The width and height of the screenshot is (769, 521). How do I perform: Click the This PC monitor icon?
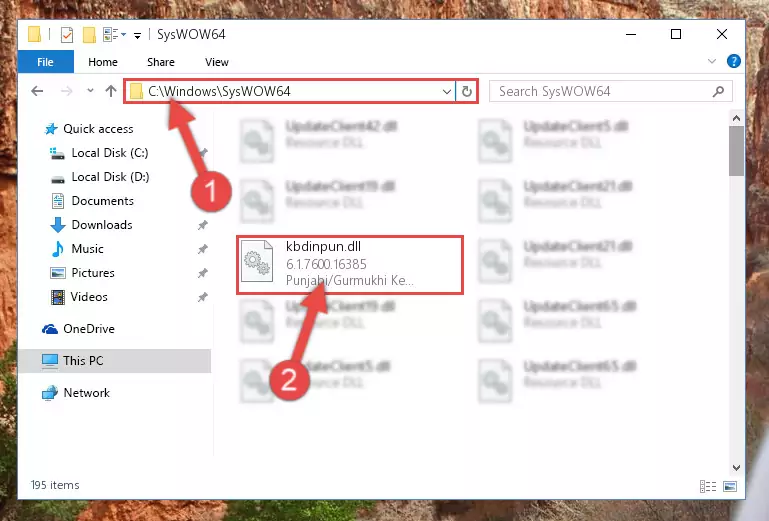coord(50,361)
